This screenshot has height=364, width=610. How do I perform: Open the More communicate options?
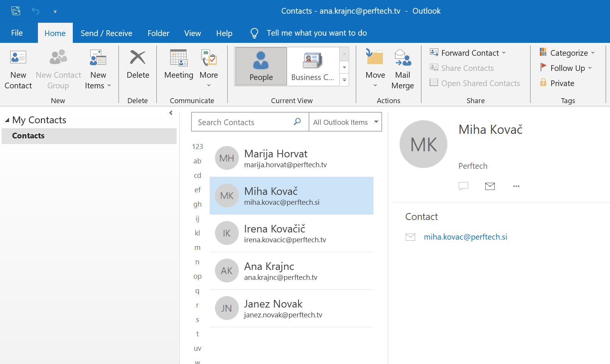click(209, 69)
